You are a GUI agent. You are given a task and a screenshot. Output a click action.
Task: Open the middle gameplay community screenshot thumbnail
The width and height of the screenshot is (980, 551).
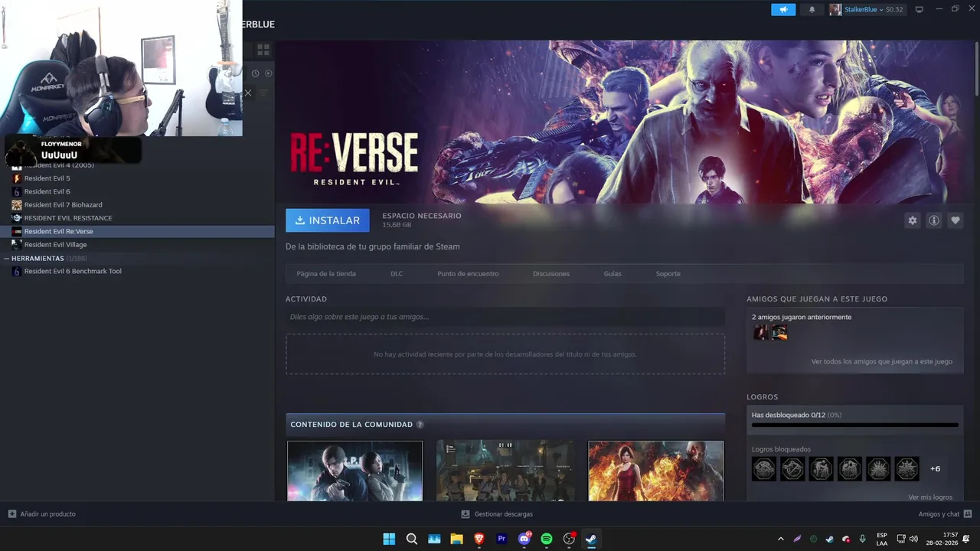coord(505,471)
